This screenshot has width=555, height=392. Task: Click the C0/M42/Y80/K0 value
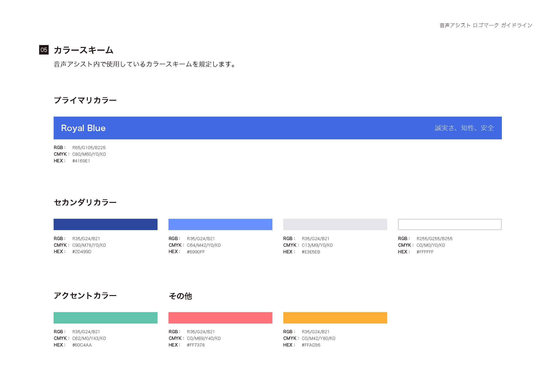click(318, 338)
